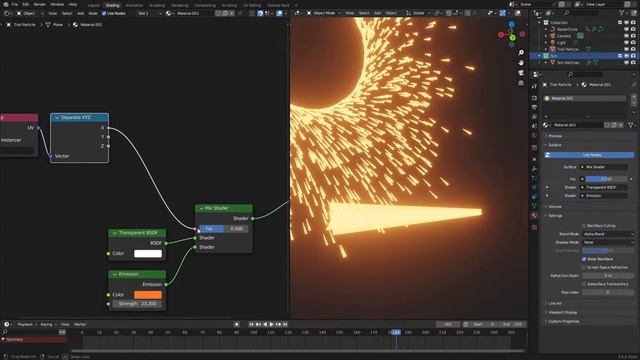Jump to the timeline start
Image resolution: width=640 pixels, height=360 pixels.
[251, 324]
